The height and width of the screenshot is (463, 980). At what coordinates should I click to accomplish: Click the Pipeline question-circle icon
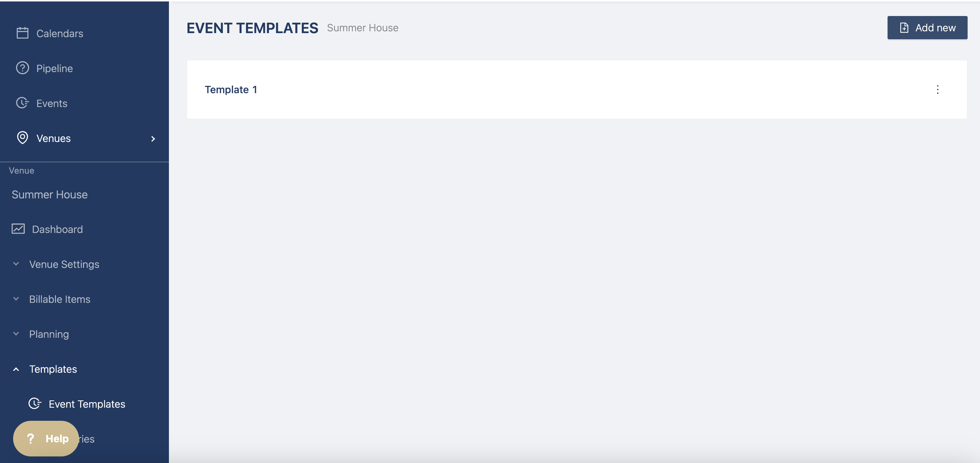click(x=23, y=68)
